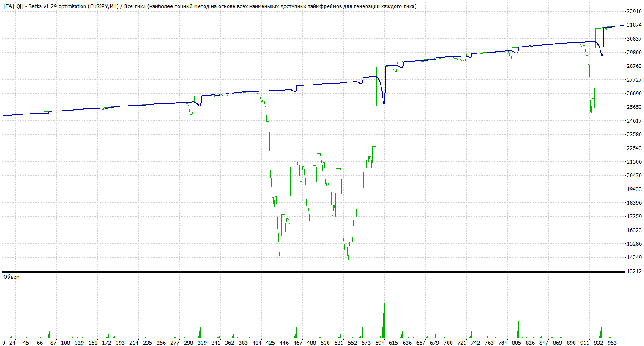
Task: Click the 742 horizontal axis label
Action: [x=475, y=343]
